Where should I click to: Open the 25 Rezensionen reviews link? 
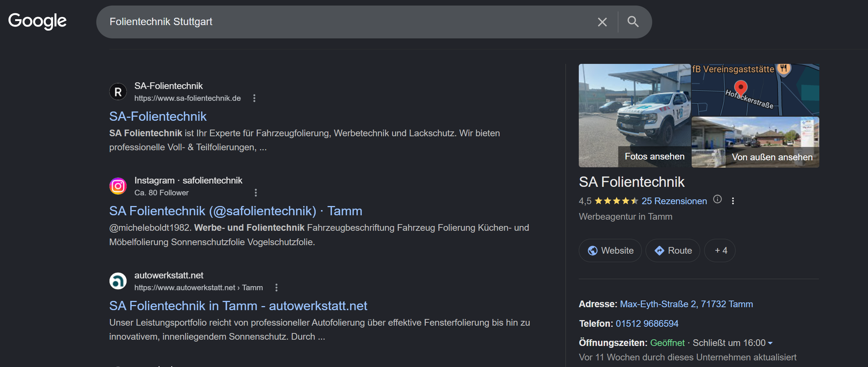coord(674,201)
